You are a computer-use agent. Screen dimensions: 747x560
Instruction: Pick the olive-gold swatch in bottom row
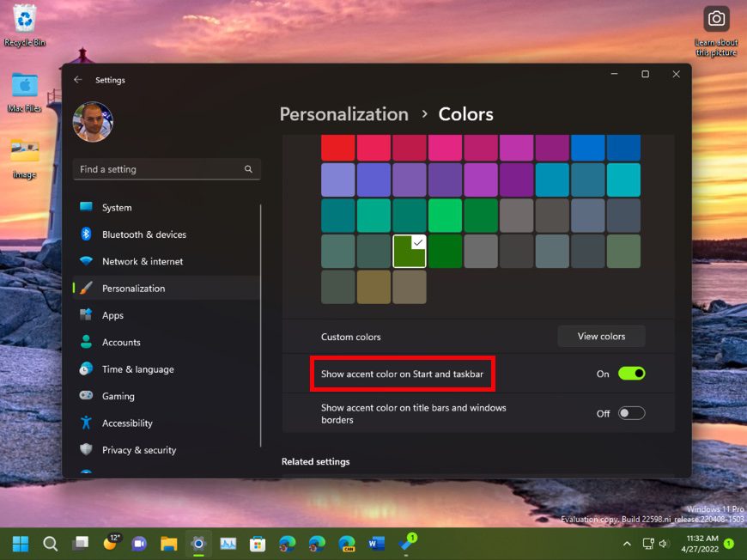pos(373,287)
